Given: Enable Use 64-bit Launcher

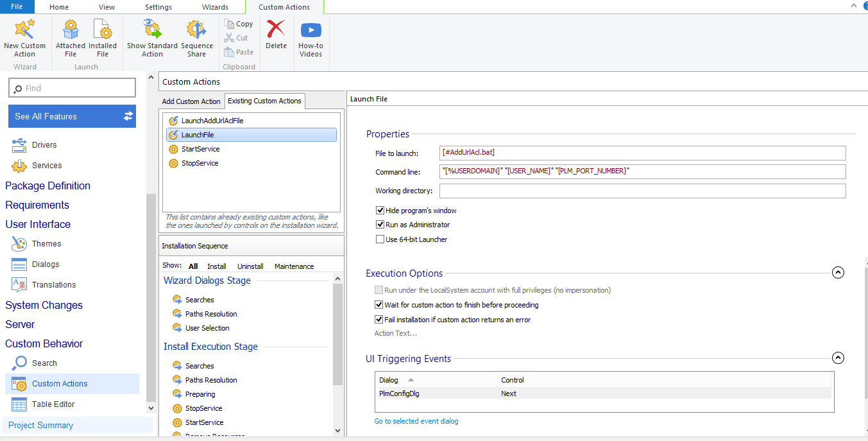Looking at the screenshot, I should (380, 239).
